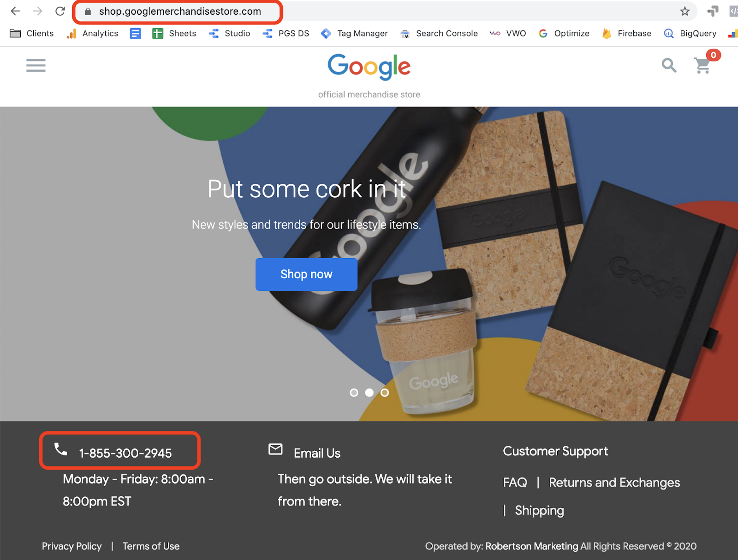Viewport: 738px width, 560px height.
Task: Open the VWO bookmark
Action: (508, 33)
